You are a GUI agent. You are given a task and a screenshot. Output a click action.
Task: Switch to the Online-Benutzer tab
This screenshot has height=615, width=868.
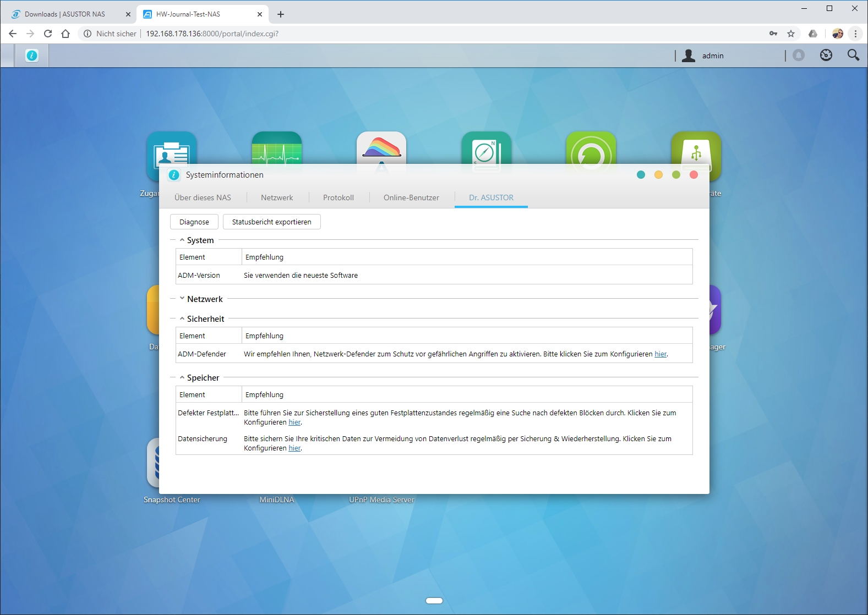(x=411, y=197)
